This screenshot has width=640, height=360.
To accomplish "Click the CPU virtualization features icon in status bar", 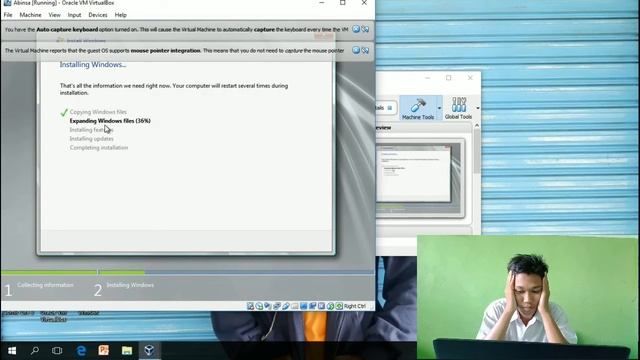I will point(321,306).
